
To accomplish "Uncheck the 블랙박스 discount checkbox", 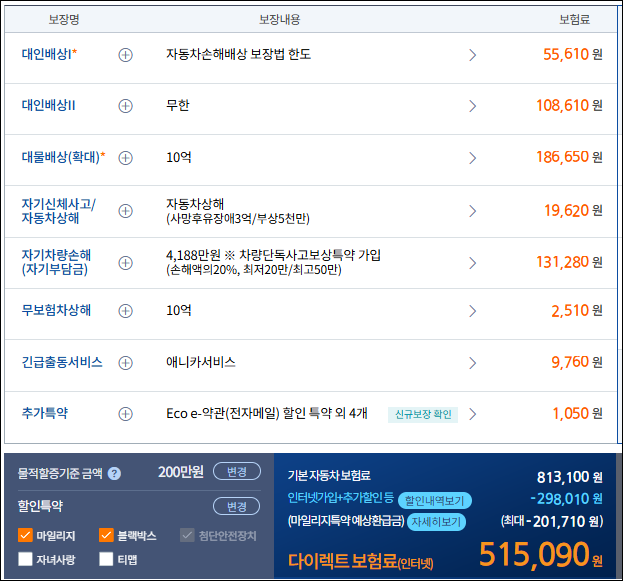I will coord(106,535).
